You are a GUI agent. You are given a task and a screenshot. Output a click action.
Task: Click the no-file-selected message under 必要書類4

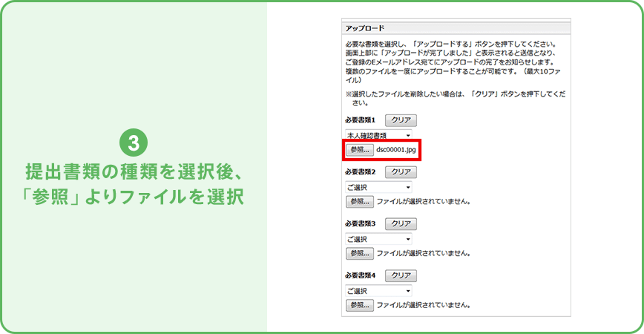tap(423, 305)
